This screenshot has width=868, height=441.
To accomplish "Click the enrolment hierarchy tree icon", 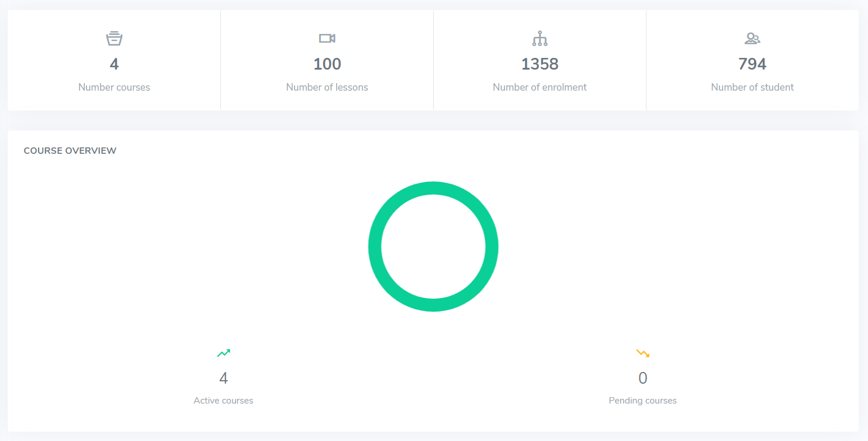I will [540, 39].
